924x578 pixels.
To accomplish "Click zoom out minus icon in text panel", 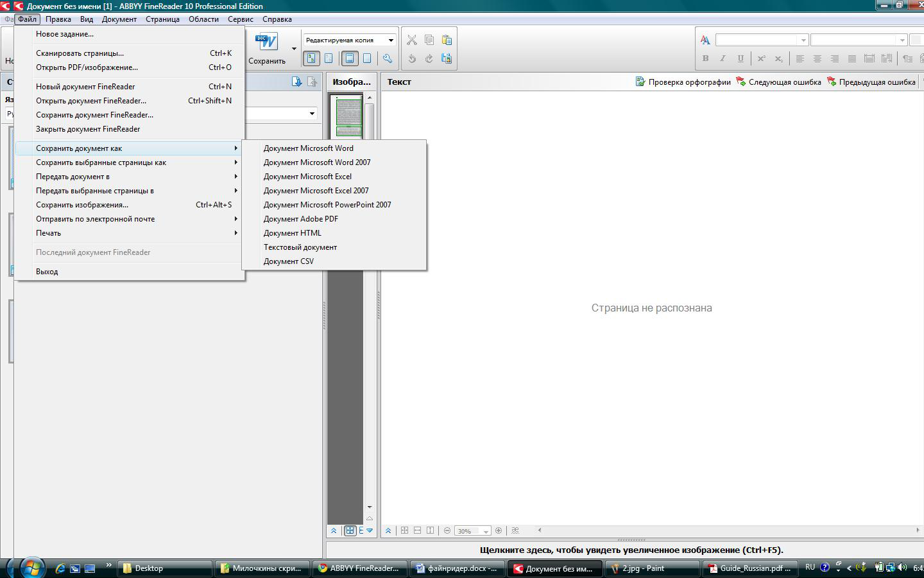I will 447,530.
